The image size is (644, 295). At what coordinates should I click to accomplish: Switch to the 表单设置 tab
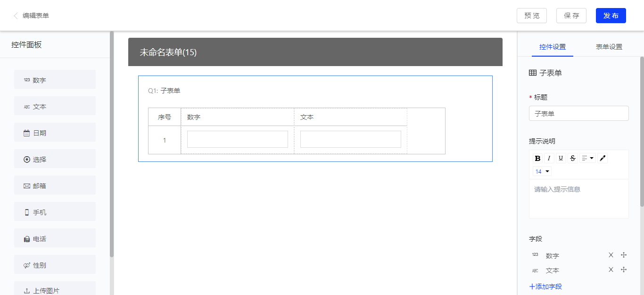pos(609,47)
